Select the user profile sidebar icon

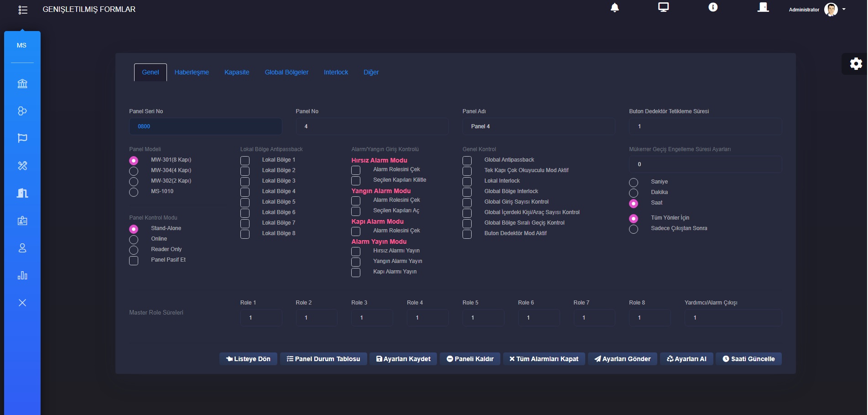point(22,248)
